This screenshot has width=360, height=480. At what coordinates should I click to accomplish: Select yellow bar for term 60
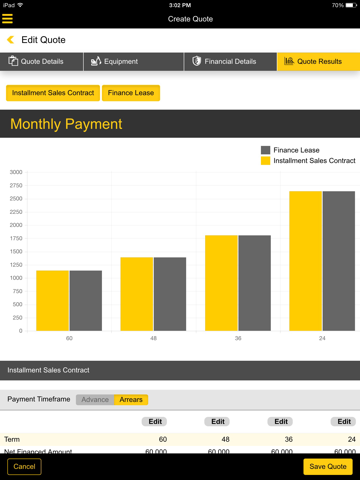[52, 301]
